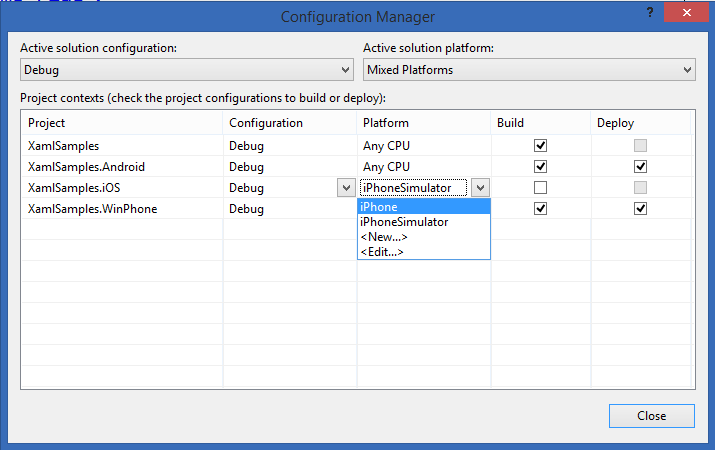The width and height of the screenshot is (715, 450).
Task: Select the XamlSamples project cell
Action: coord(122,146)
